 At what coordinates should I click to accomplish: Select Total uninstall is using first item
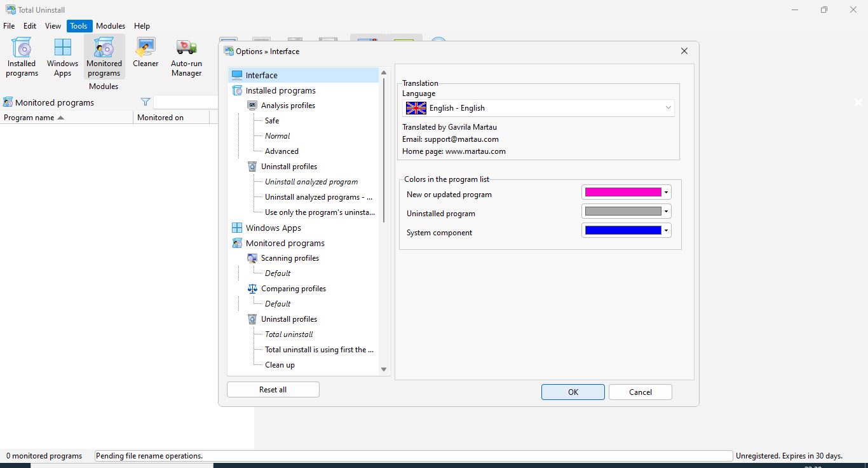[x=319, y=350]
